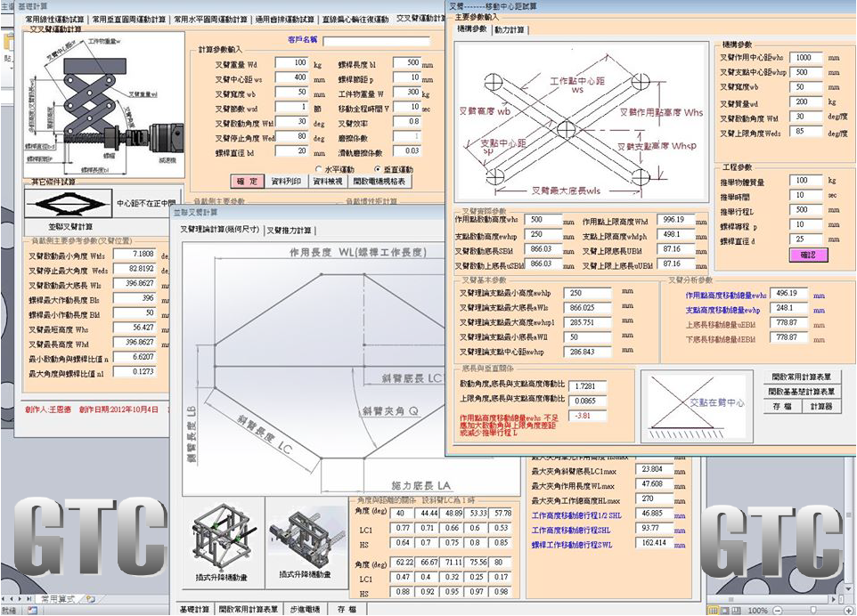
Task: Open the 常用線性運動試算 tab
Action: (x=56, y=19)
